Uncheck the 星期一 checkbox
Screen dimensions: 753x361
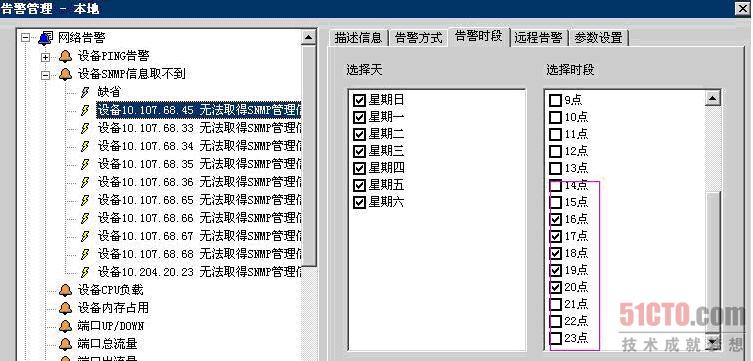pyautogui.click(x=359, y=117)
